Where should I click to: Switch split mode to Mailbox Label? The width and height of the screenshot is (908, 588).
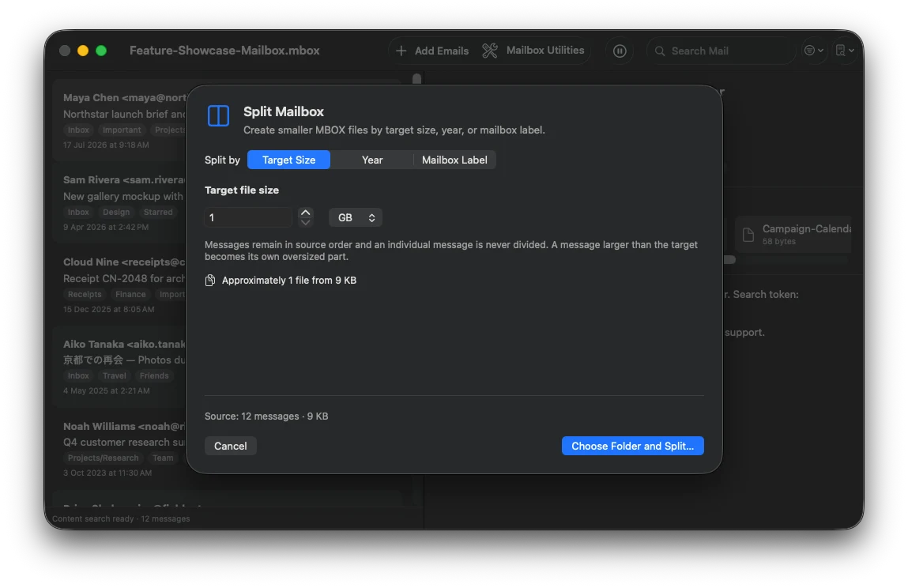coord(454,160)
